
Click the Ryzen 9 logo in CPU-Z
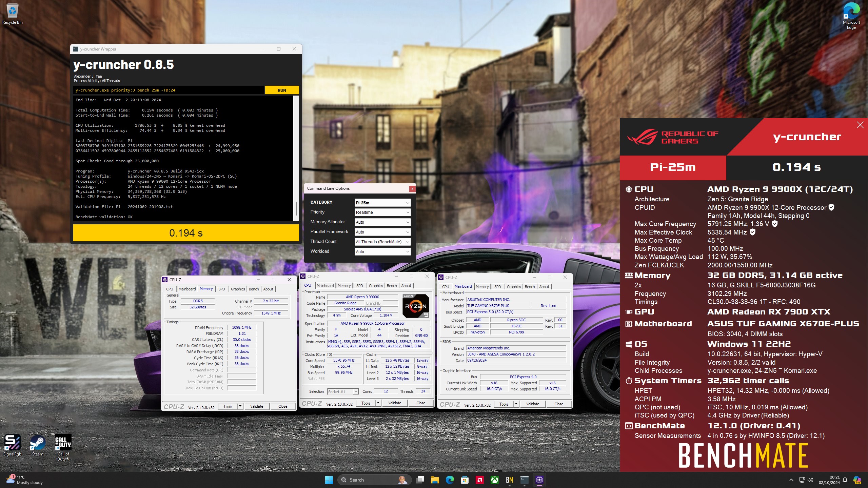pyautogui.click(x=416, y=306)
